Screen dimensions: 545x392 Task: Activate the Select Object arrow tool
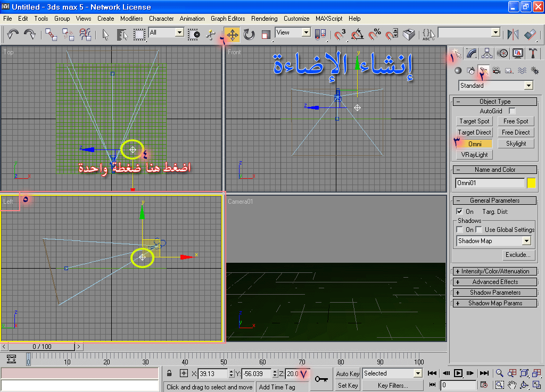(106, 35)
